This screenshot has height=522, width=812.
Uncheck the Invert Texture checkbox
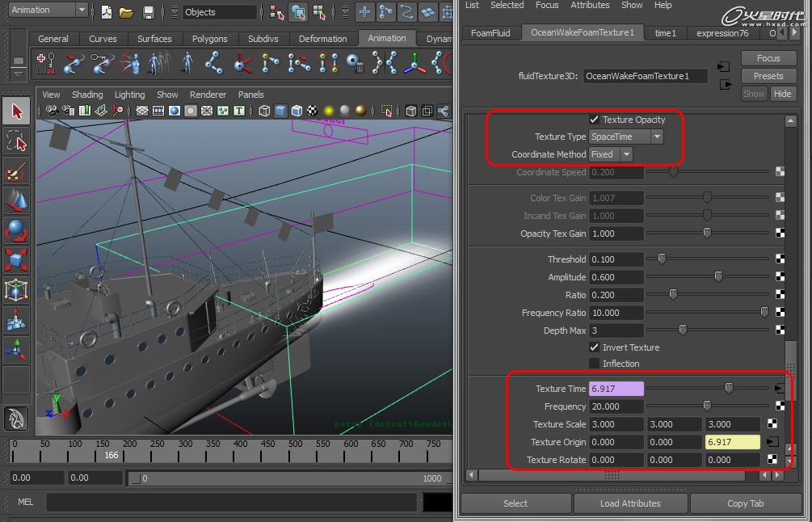(x=595, y=347)
